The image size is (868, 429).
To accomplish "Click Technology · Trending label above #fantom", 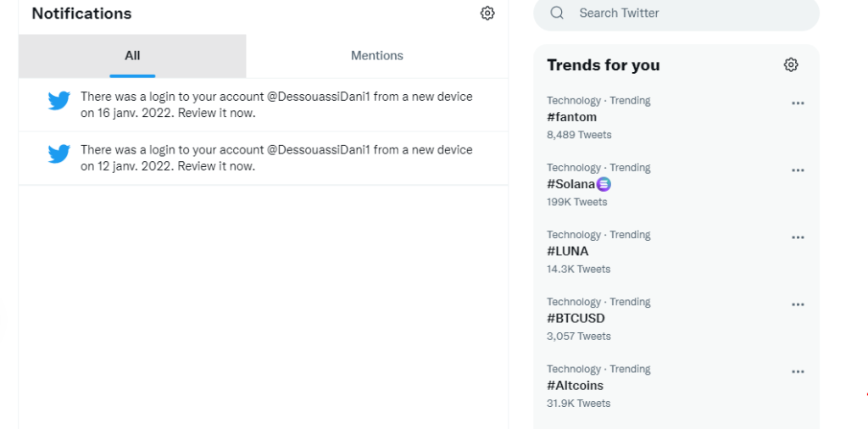I will tap(598, 101).
